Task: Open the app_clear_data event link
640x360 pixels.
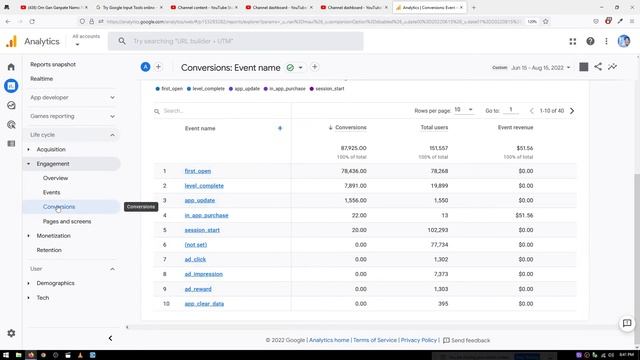Action: tap(204, 304)
